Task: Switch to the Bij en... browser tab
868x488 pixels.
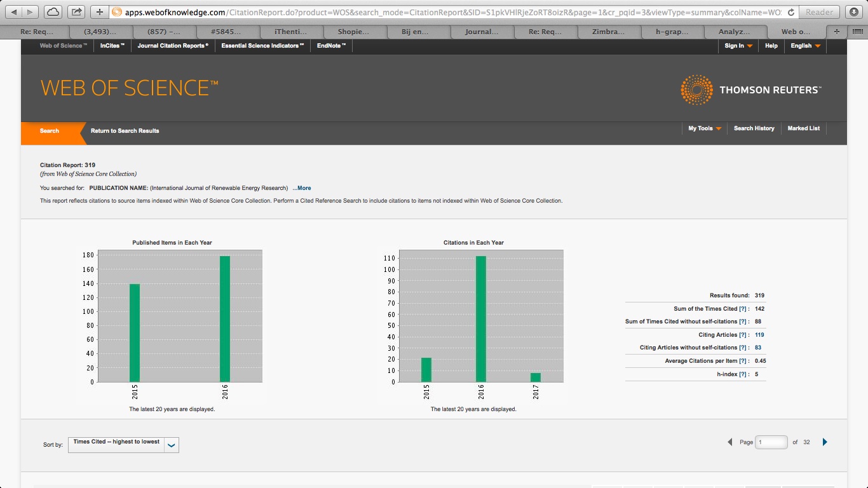Action: 417,31
